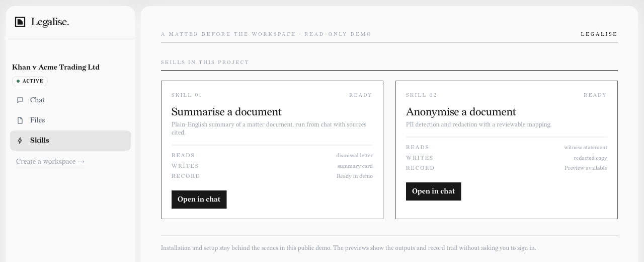This screenshot has height=262, width=644.
Task: Click the Installation and setup footer note
Action: coord(348,248)
